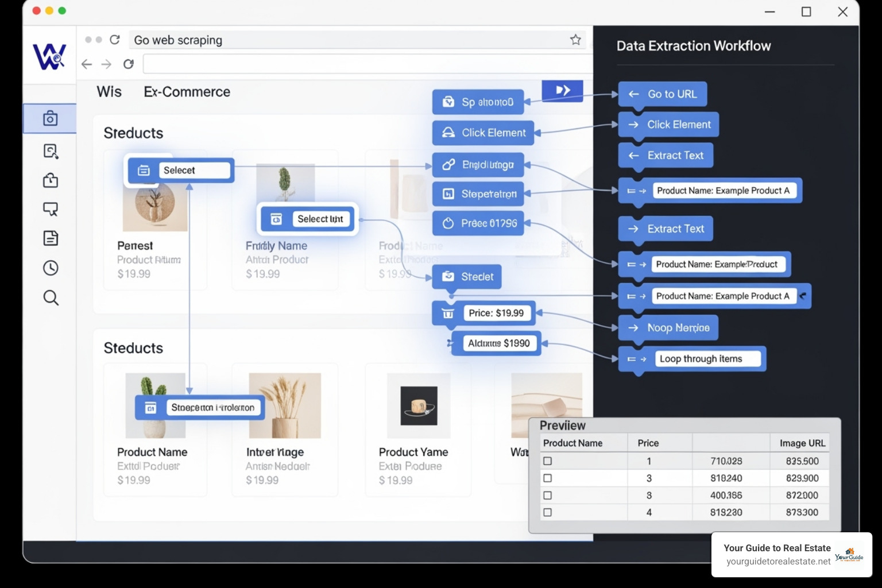
Task: Check the checkbox on the 400 price row
Action: (x=548, y=495)
